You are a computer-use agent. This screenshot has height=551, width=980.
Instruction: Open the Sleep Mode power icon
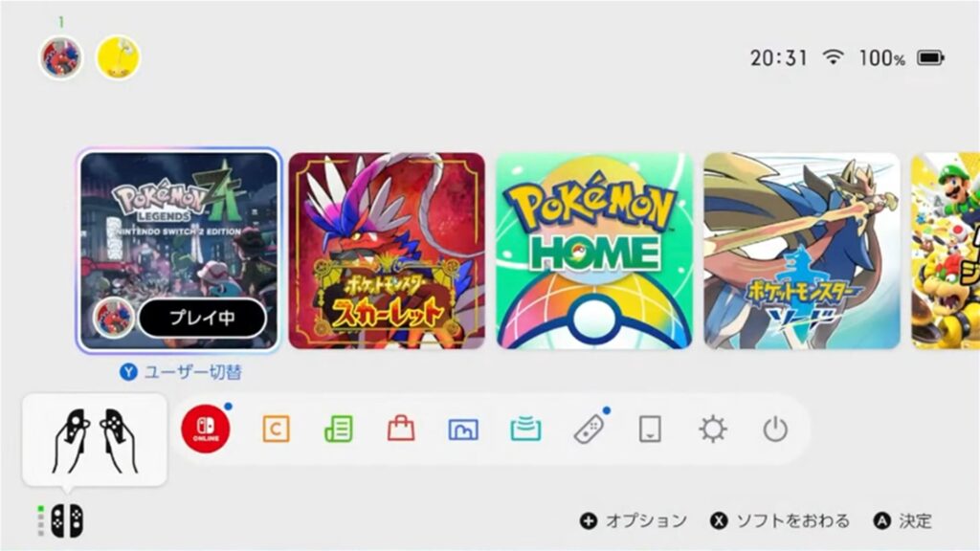[775, 430]
